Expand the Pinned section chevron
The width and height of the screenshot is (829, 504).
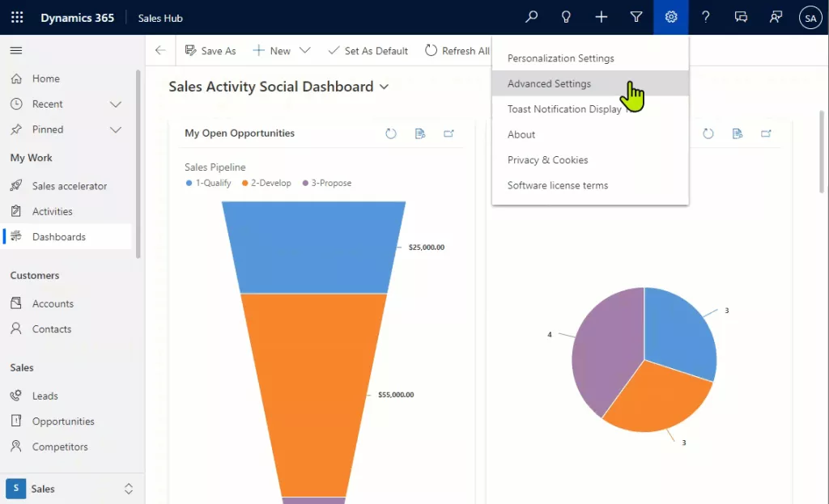116,129
